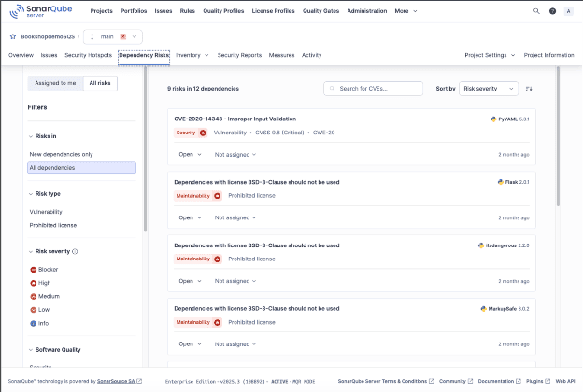Click severity icon in Maintainability badge for Flask
Image resolution: width=583 pixels, height=392 pixels.
(x=218, y=196)
